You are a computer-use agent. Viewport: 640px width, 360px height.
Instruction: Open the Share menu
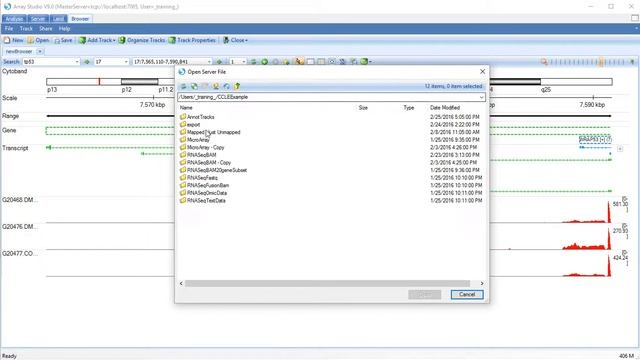(x=46, y=29)
